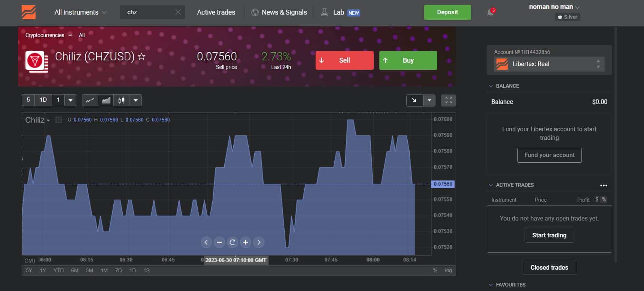The image size is (644, 291).
Task: Expand chart to fullscreen
Action: click(449, 100)
